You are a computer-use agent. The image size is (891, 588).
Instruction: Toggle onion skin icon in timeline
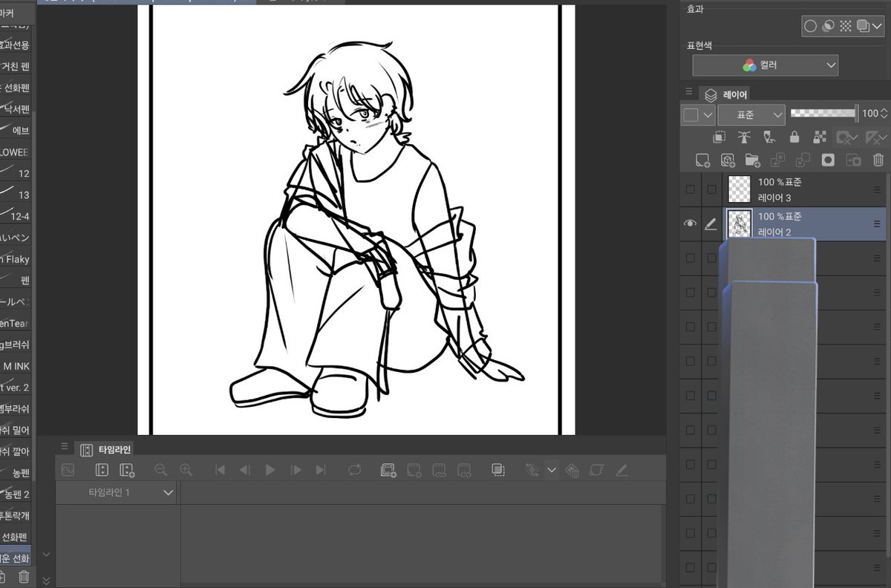pyautogui.click(x=498, y=470)
